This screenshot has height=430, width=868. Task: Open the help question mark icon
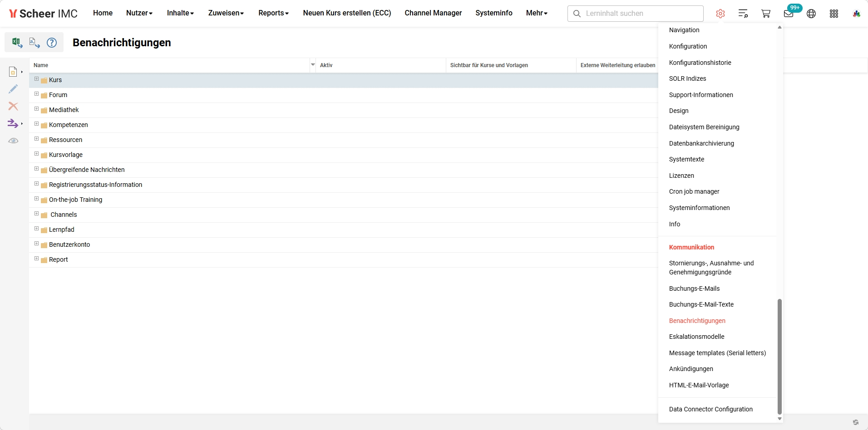pyautogui.click(x=52, y=43)
